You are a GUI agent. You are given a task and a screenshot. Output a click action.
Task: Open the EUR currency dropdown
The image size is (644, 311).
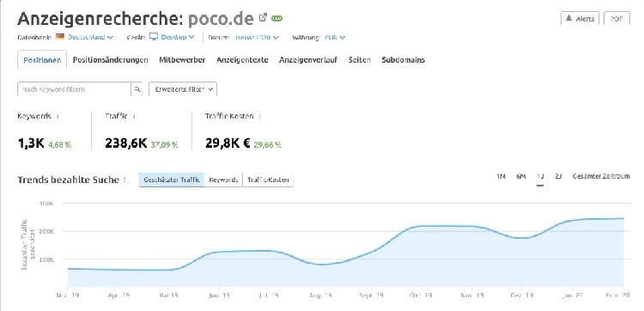tap(335, 38)
